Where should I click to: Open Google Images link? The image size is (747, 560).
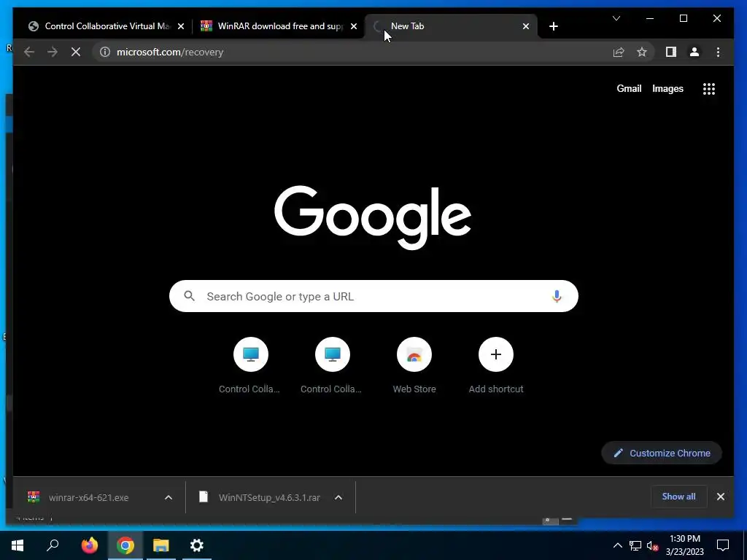667,88
